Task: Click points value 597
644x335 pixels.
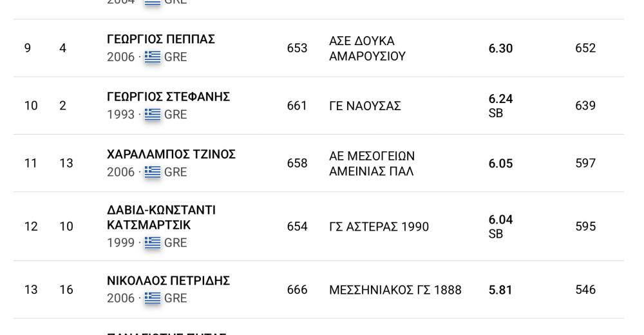Action: 585,163
